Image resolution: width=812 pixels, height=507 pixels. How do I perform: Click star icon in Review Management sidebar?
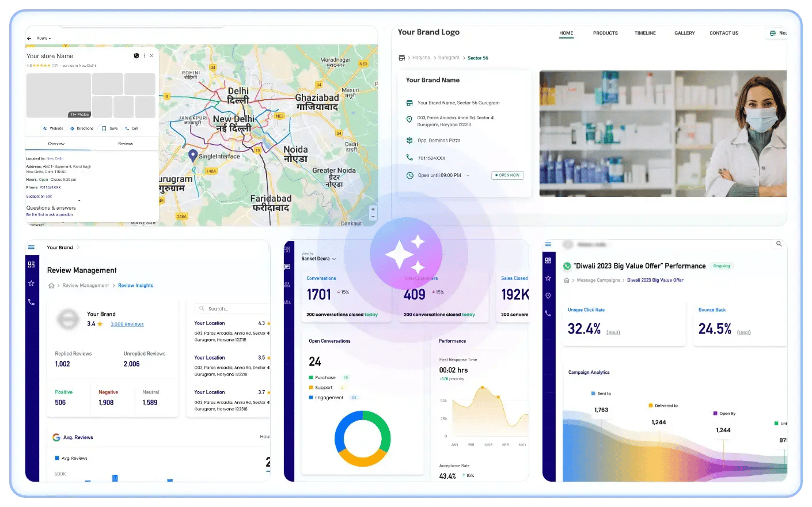pos(31,283)
